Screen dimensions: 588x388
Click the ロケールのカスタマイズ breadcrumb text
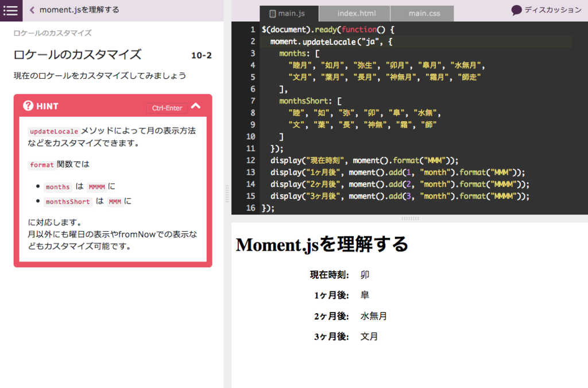(x=52, y=33)
